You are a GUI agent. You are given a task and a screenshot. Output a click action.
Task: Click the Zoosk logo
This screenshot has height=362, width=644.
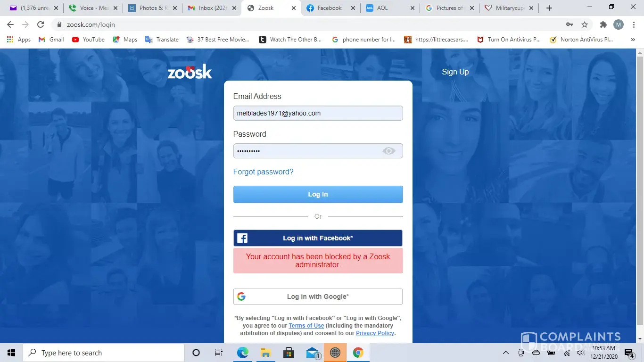point(190,72)
